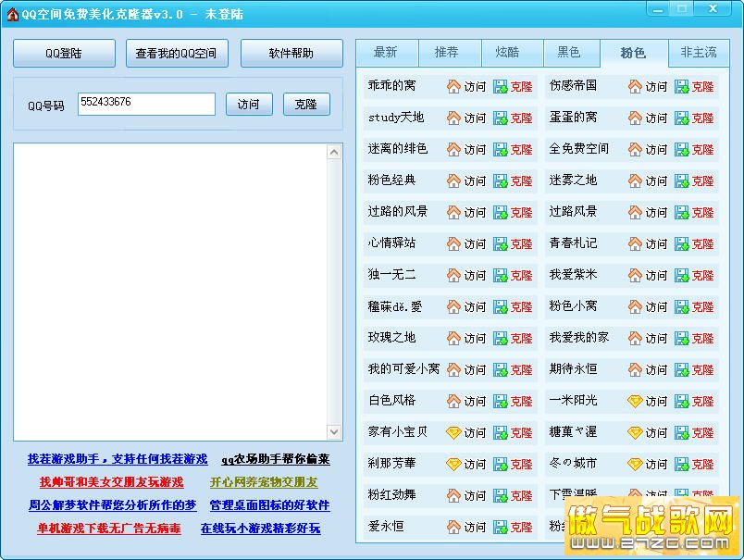Click yellow diamond icon for 冬の城市

(x=635, y=464)
